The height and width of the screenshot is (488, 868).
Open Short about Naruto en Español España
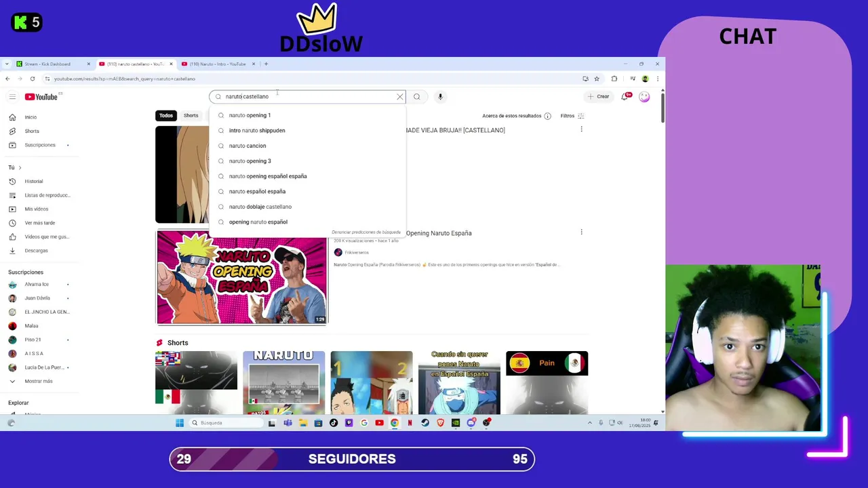tap(459, 382)
